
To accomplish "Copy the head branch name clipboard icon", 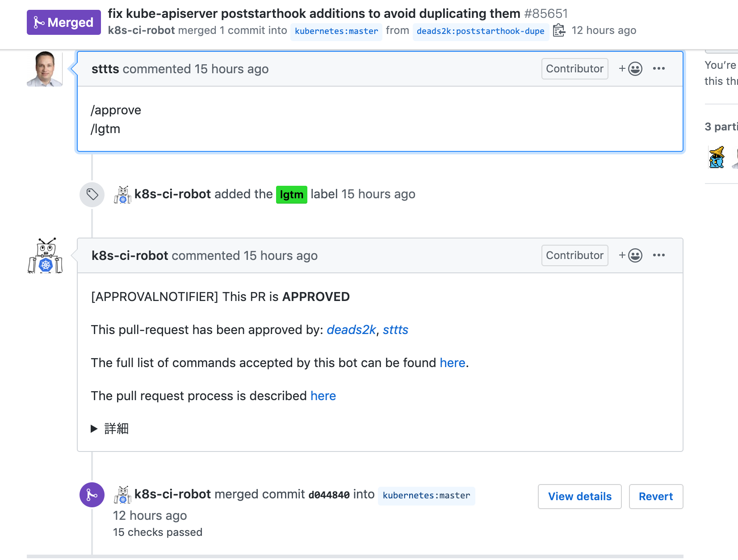I will (x=559, y=30).
